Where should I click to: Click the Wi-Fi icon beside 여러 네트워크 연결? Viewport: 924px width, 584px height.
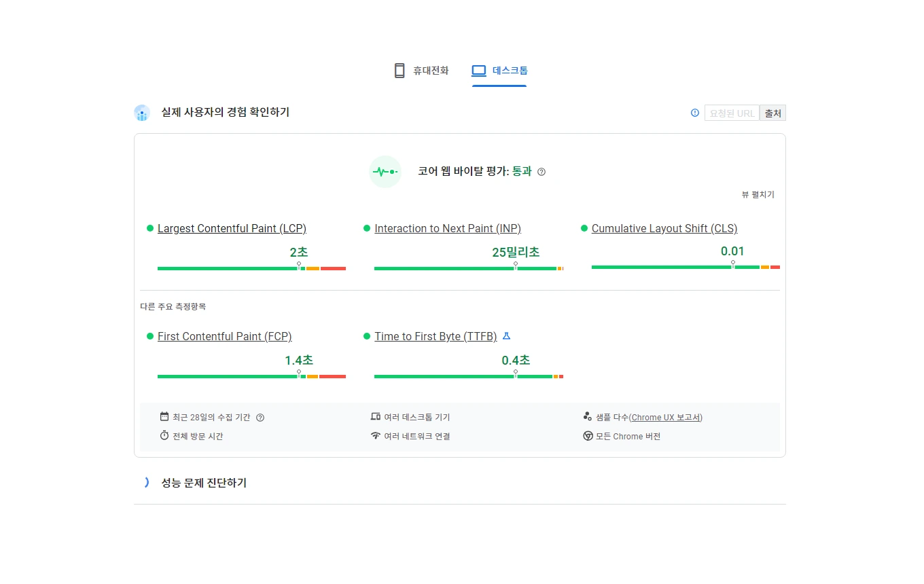coord(376,436)
